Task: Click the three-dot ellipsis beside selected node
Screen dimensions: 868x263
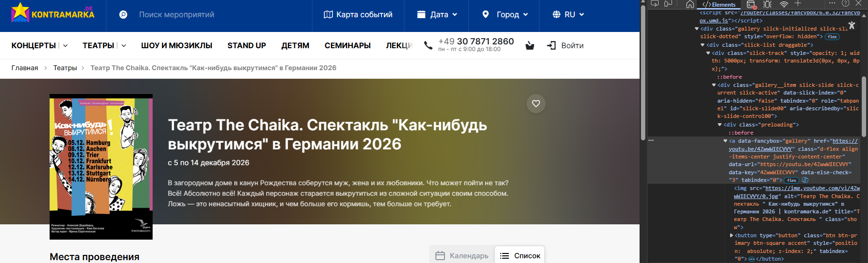Action: [651, 141]
